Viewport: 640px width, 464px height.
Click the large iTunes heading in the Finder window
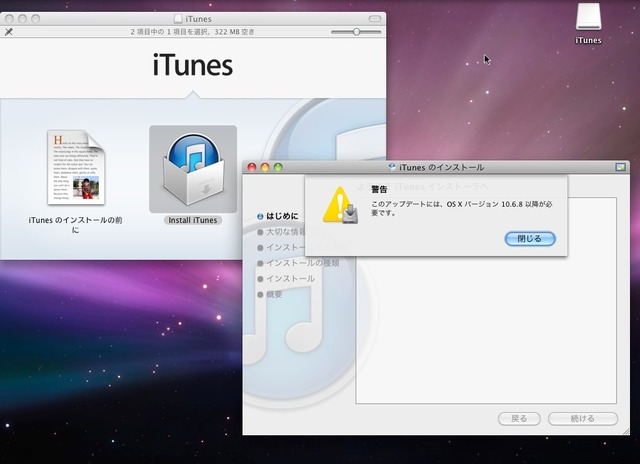click(193, 65)
